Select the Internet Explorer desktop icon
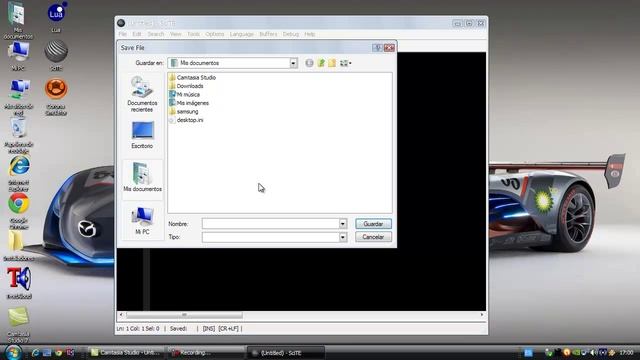The width and height of the screenshot is (640, 360). click(x=18, y=173)
